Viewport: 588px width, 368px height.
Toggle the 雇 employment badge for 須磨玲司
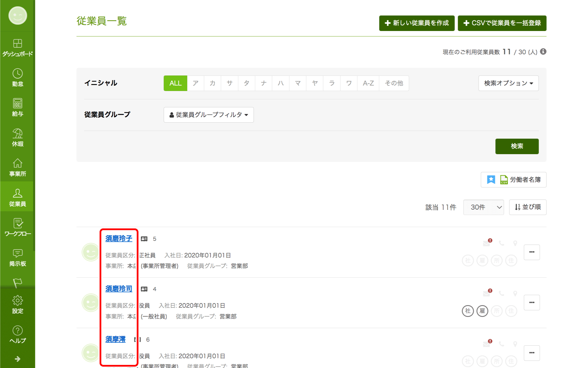tap(482, 311)
